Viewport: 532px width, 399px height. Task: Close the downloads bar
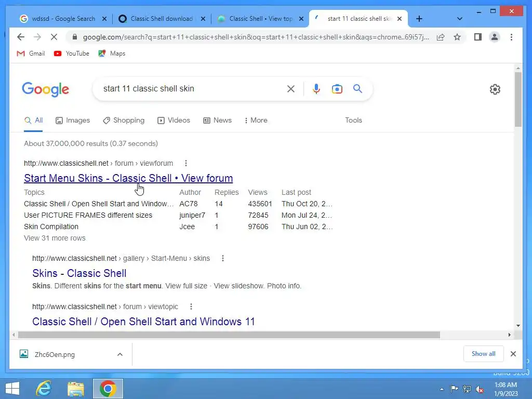(513, 354)
